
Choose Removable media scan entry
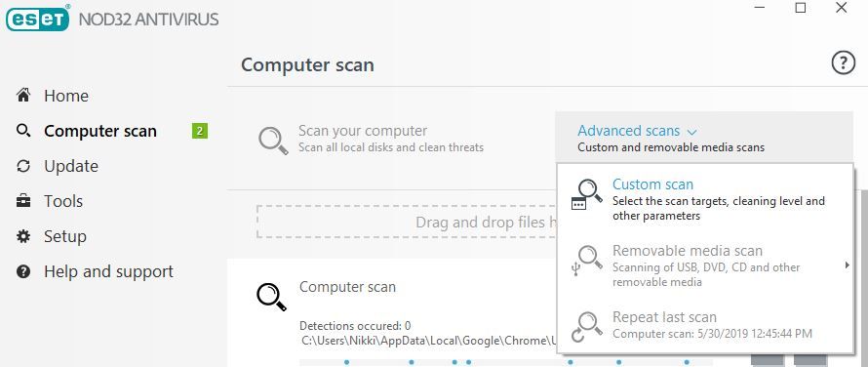pyautogui.click(x=705, y=265)
